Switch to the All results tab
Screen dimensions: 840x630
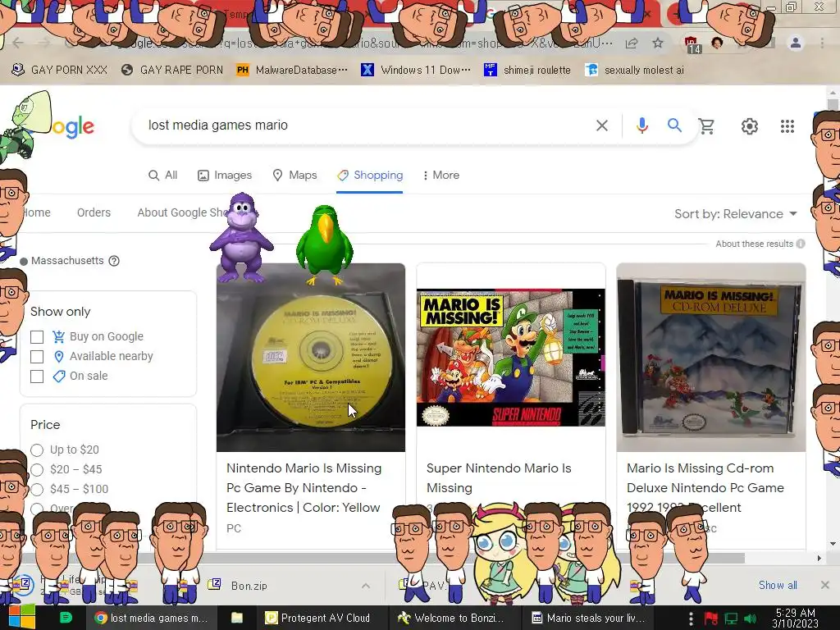(163, 176)
